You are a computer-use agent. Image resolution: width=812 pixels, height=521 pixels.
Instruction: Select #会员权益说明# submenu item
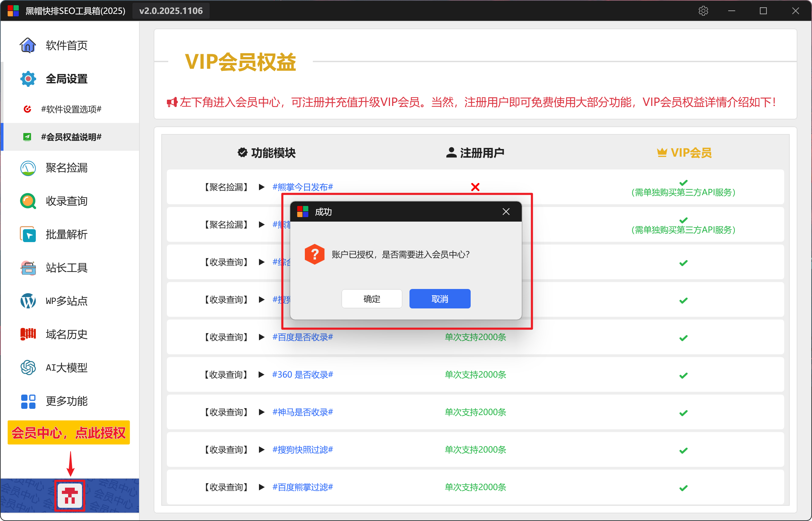tap(71, 137)
